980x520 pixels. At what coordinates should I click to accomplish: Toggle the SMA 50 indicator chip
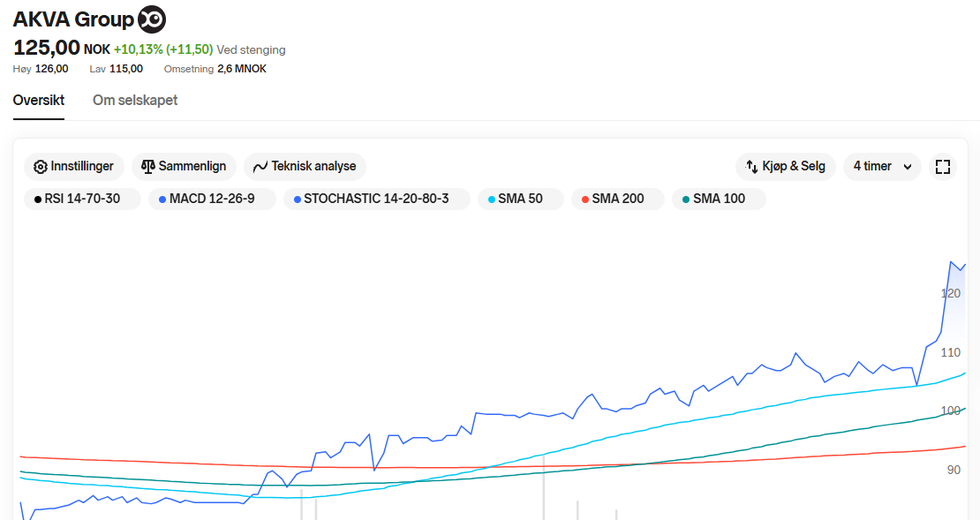520,199
